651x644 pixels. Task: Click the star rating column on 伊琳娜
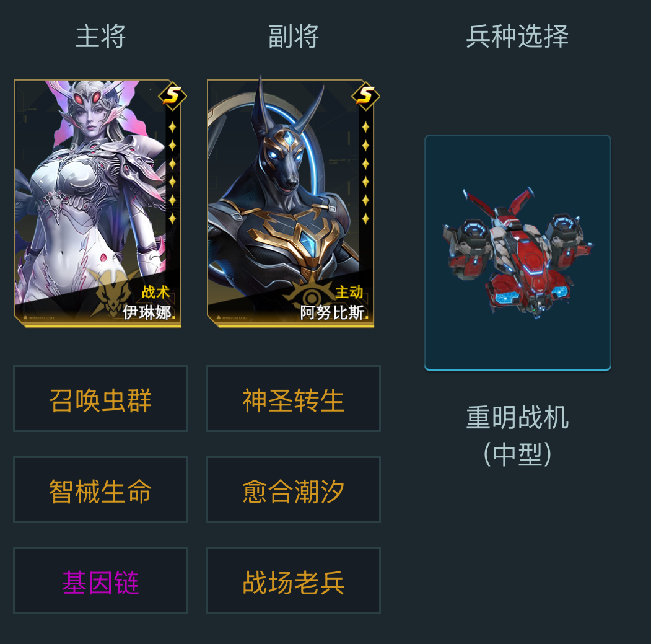172,172
